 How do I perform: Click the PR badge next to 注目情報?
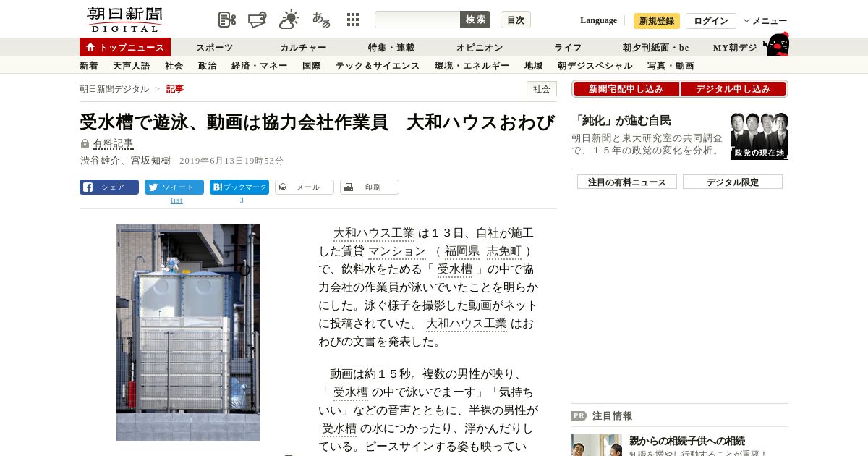click(579, 415)
